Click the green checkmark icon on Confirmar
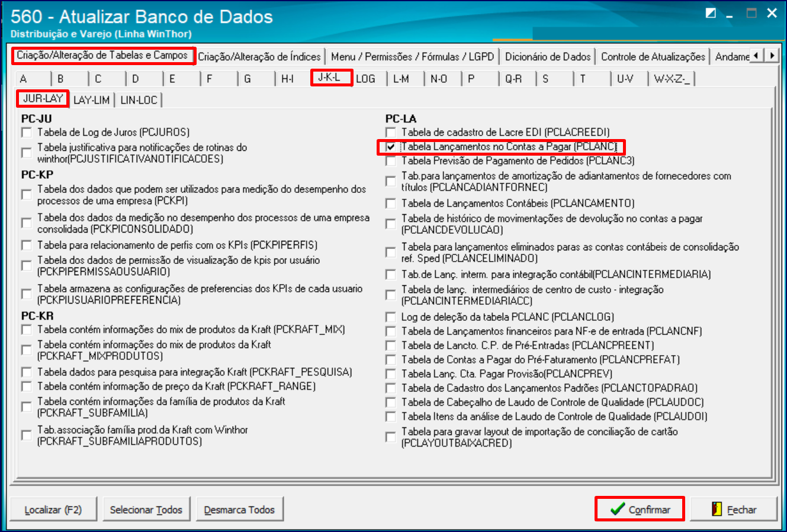787x532 pixels. (617, 509)
